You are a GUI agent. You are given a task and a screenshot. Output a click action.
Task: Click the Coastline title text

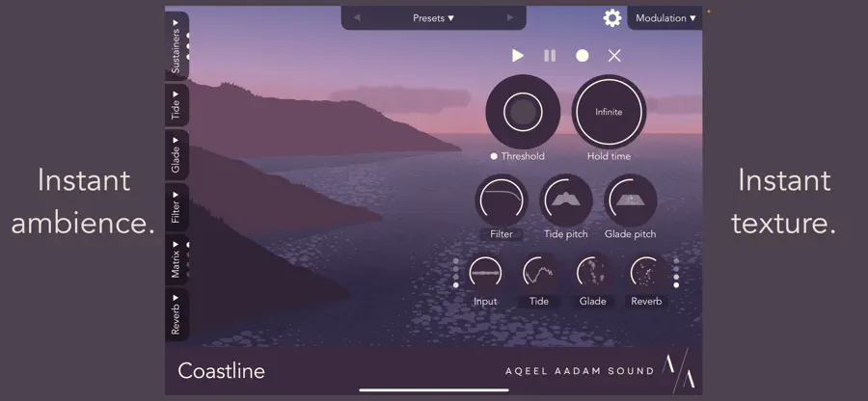click(x=222, y=371)
